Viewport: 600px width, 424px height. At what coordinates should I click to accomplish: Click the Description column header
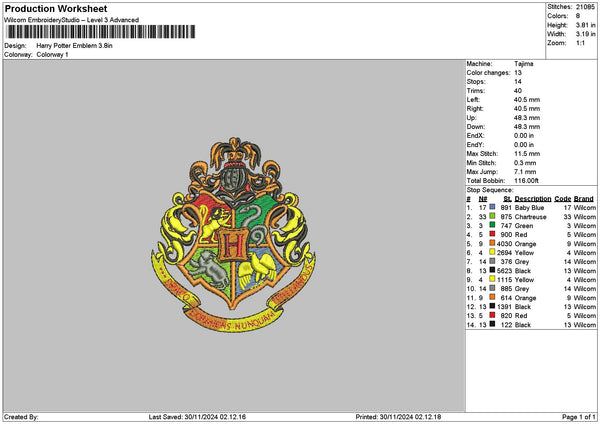click(x=533, y=199)
